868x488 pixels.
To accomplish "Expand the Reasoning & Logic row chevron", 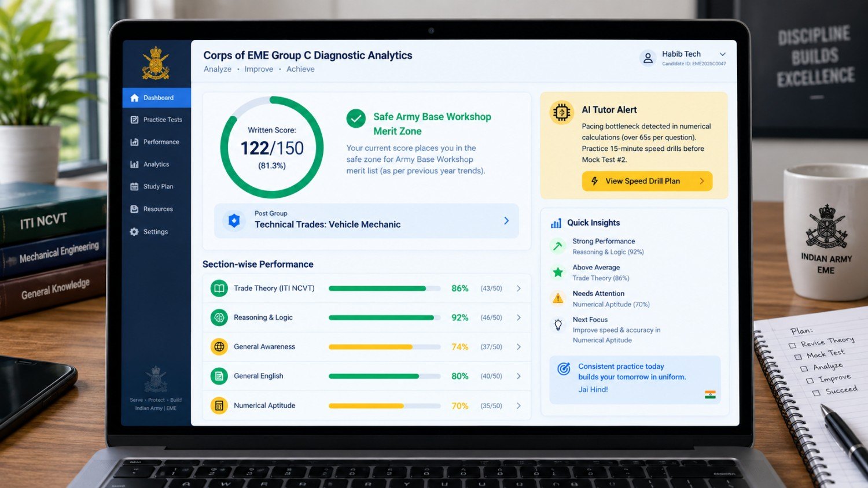I will [x=518, y=318].
